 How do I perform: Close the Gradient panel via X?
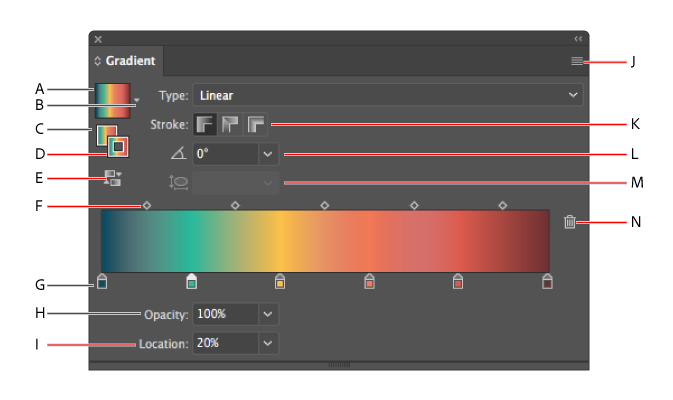[x=98, y=39]
